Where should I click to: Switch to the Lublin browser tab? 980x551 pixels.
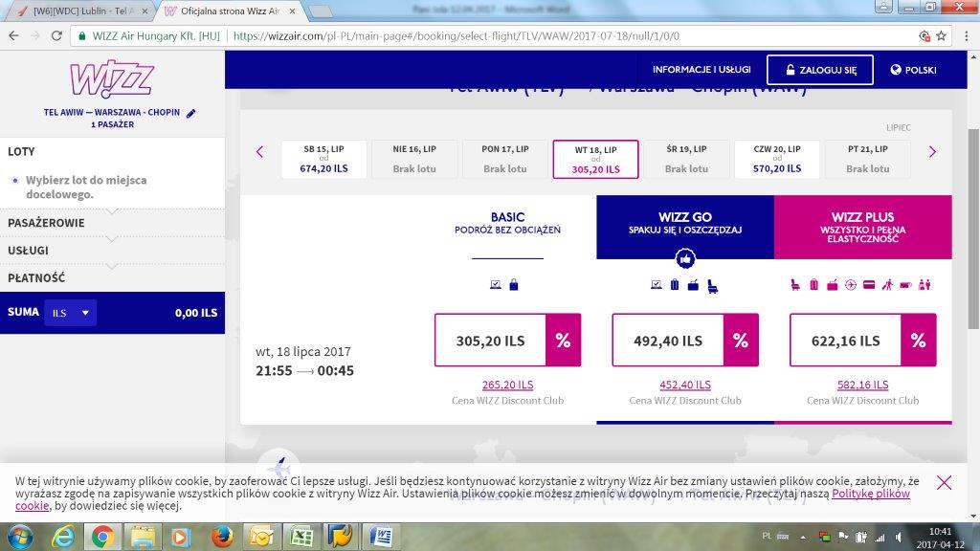coord(82,11)
